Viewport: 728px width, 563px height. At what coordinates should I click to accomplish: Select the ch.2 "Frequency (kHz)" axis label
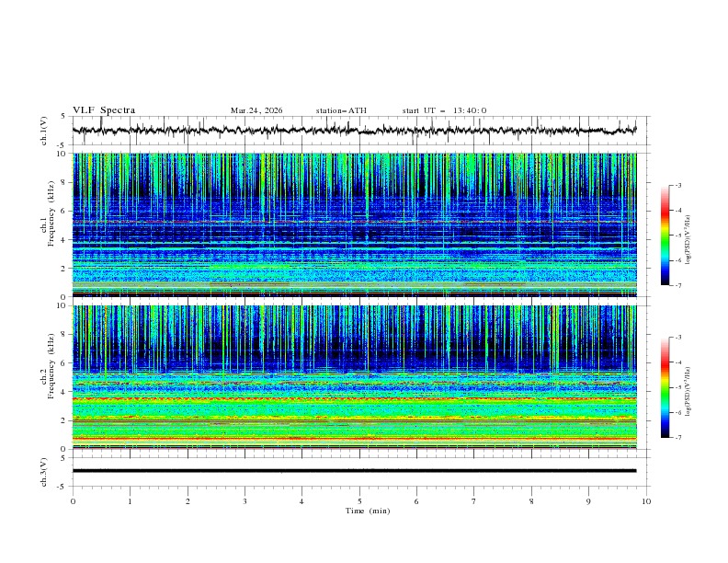[x=51, y=366]
